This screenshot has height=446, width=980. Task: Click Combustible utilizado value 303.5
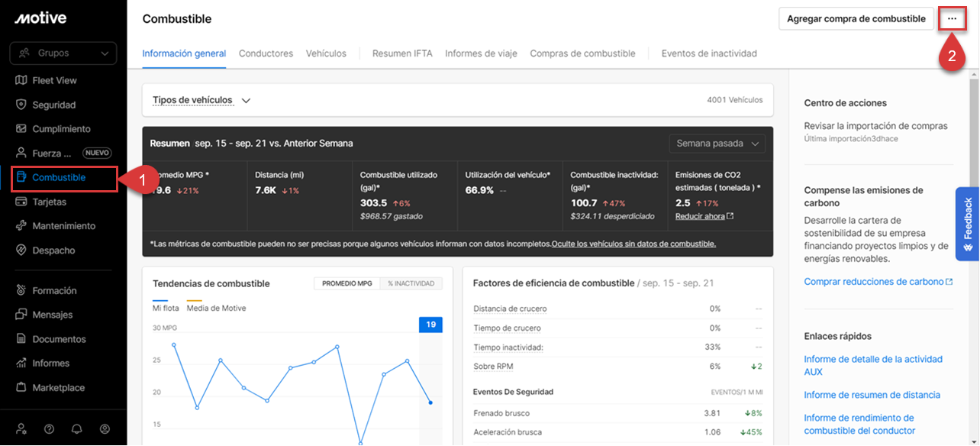373,203
